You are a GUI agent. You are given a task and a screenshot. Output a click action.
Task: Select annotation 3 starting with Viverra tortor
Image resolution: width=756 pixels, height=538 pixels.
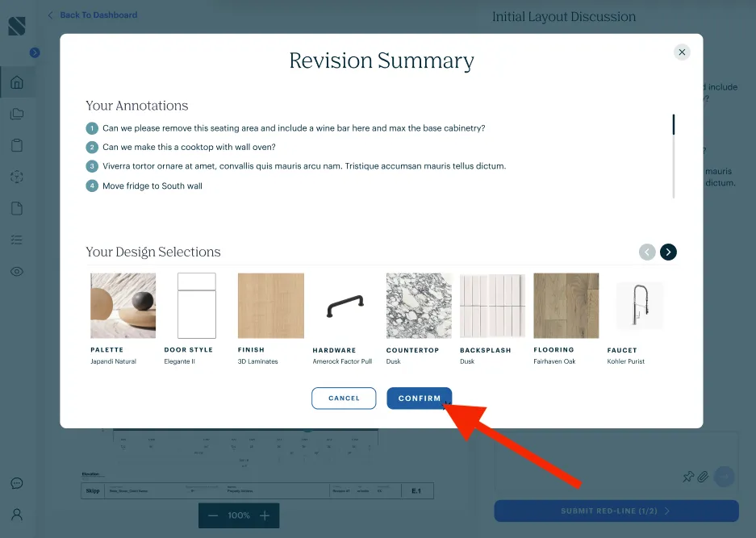click(x=304, y=166)
